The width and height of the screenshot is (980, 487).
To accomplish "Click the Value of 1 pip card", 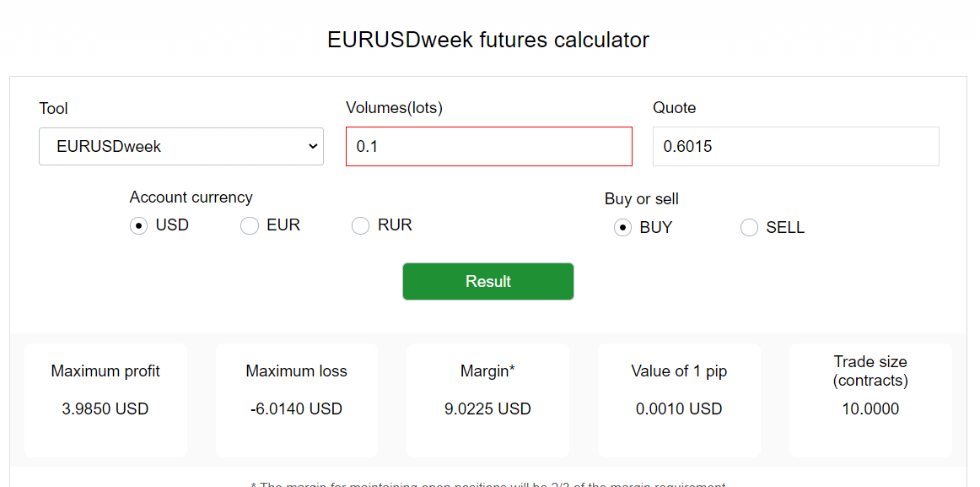I will pos(680,400).
